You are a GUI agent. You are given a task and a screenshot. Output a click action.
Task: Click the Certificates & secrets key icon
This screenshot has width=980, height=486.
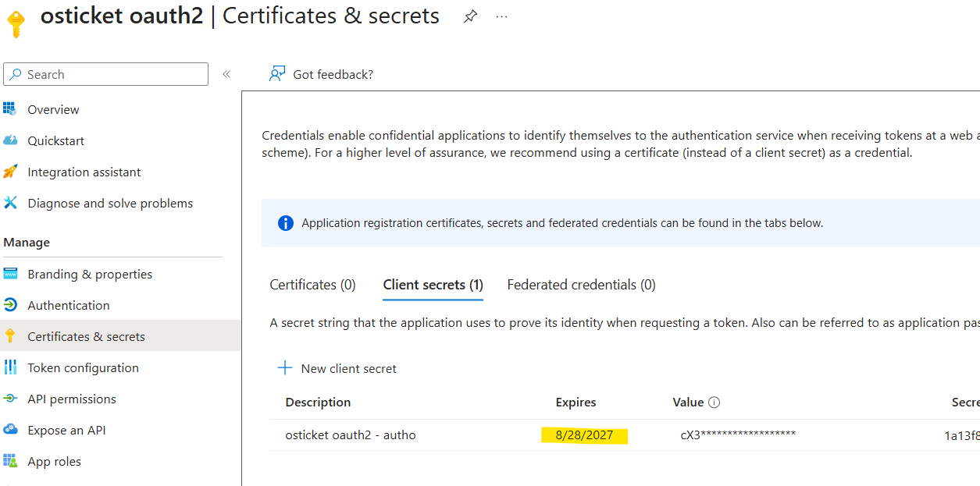click(10, 336)
